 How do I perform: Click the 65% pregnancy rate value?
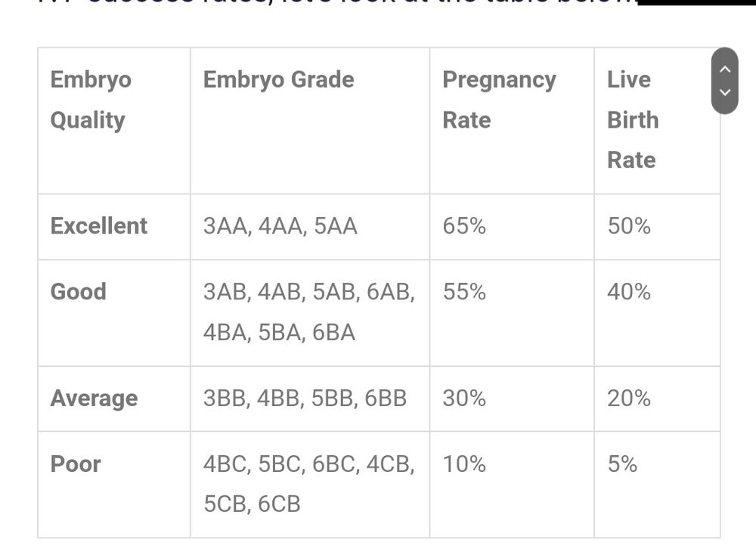pyautogui.click(x=464, y=226)
